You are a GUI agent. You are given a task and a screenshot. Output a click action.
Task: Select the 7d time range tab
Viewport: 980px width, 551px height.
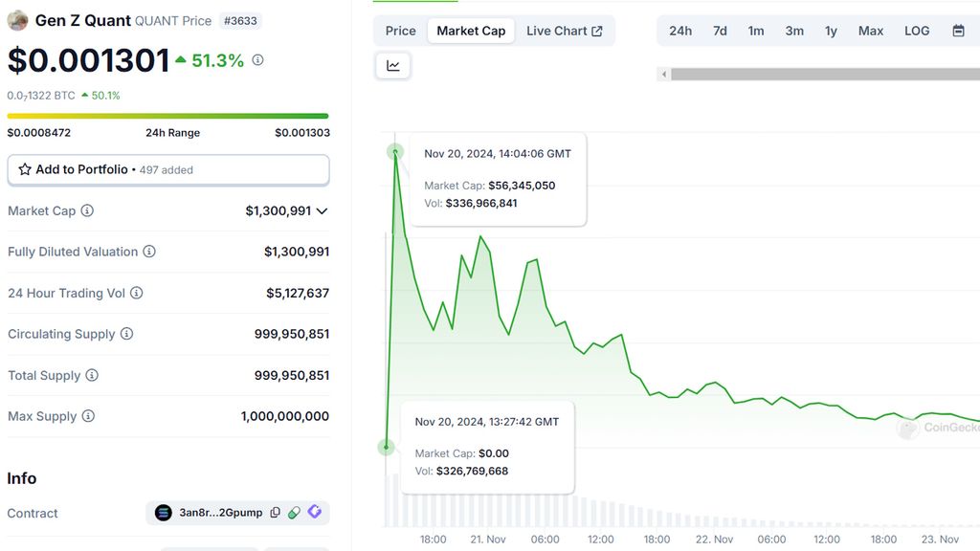click(x=720, y=30)
